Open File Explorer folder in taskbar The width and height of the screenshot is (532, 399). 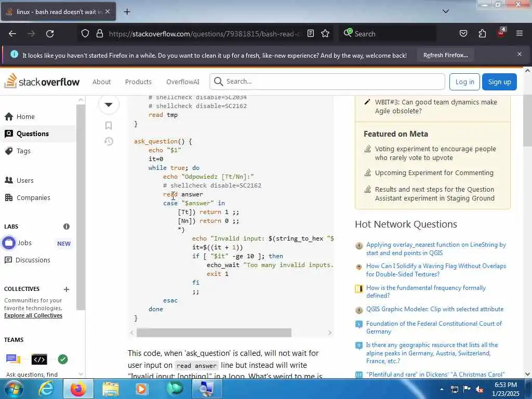(x=111, y=389)
